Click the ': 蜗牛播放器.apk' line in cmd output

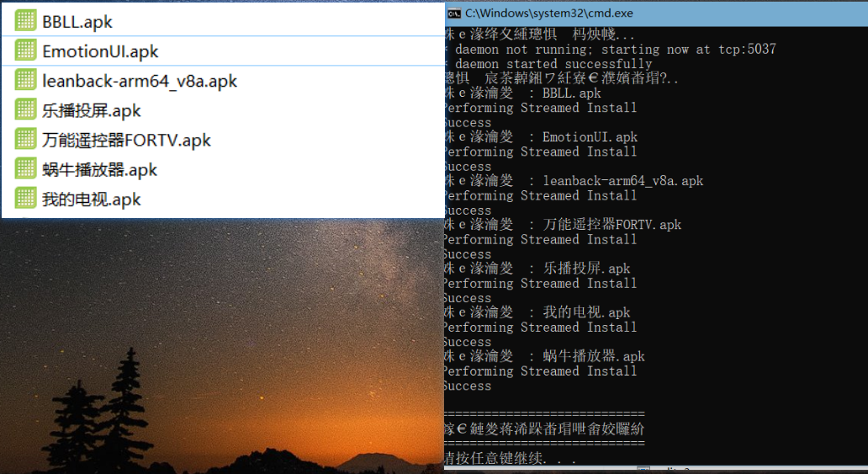click(x=544, y=356)
